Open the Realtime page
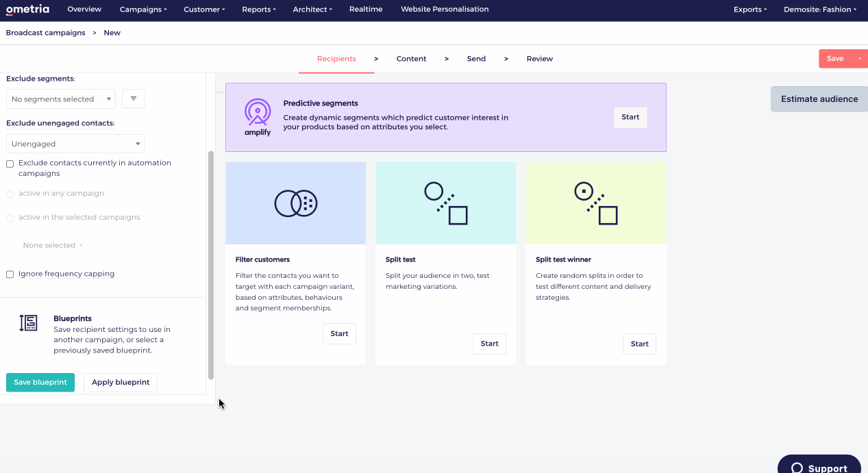Viewport: 868px width, 473px height. pyautogui.click(x=366, y=10)
